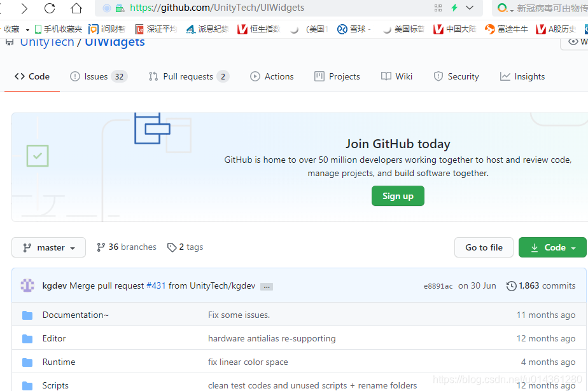Open the Documentation~ folder
The width and height of the screenshot is (588, 391).
[x=75, y=315]
